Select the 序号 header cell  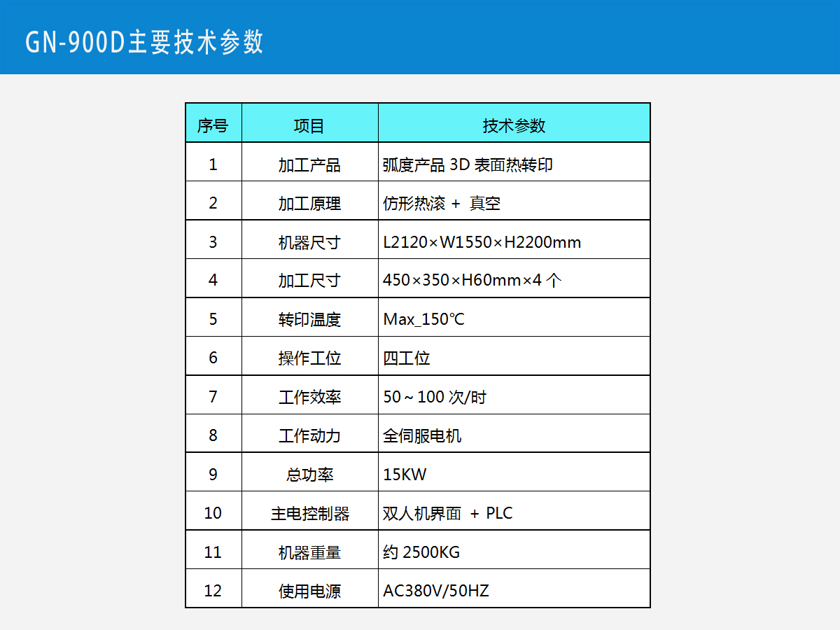(213, 123)
